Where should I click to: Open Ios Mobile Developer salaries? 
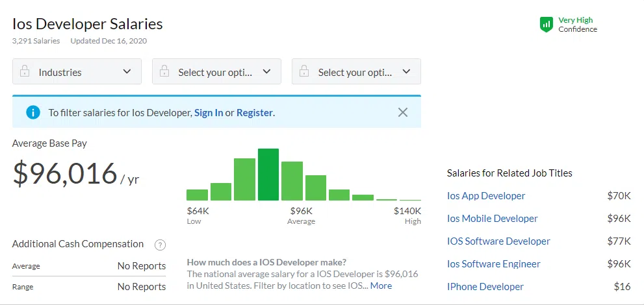[x=493, y=219]
